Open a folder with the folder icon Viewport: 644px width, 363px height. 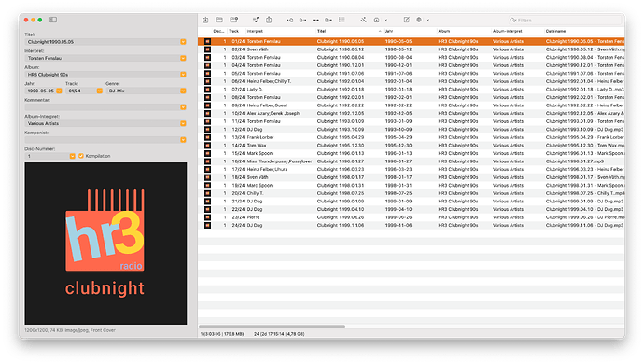(219, 20)
